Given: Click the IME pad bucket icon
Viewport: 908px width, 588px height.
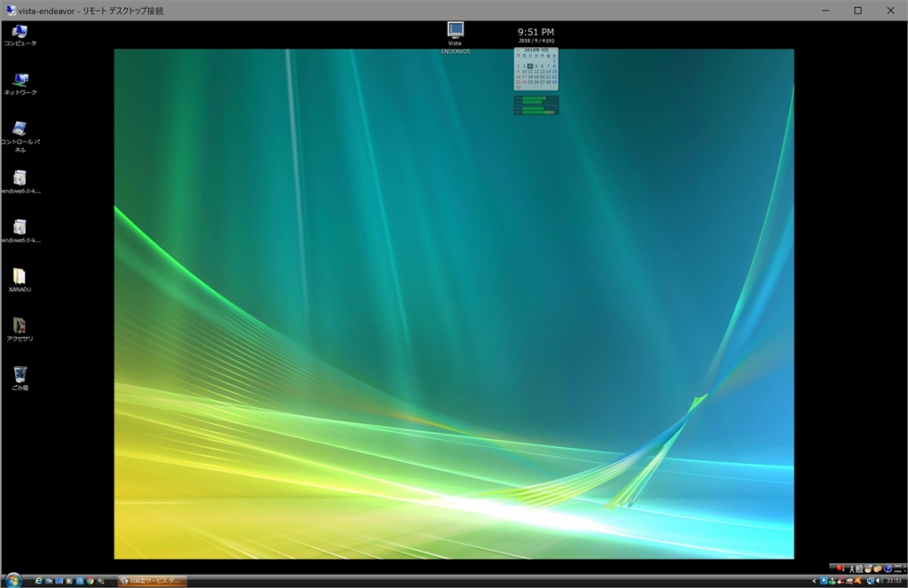Looking at the screenshot, I should click(868, 568).
